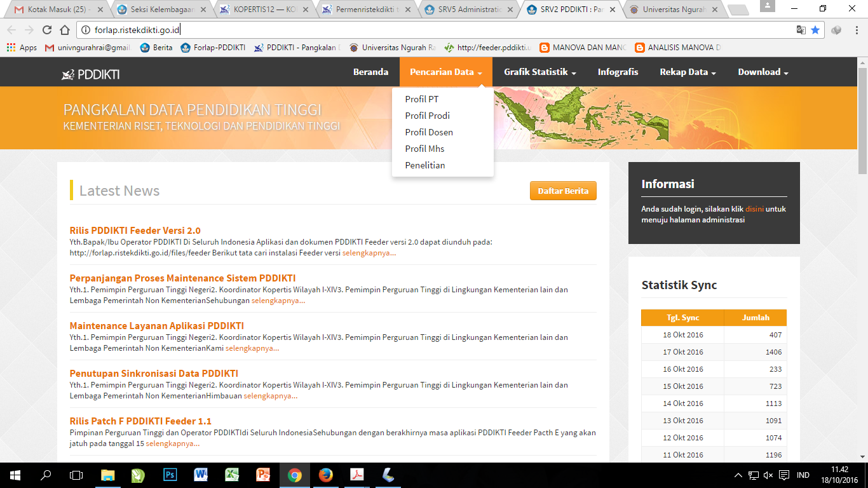868x488 pixels.
Task: Open Word from taskbar
Action: (x=201, y=475)
